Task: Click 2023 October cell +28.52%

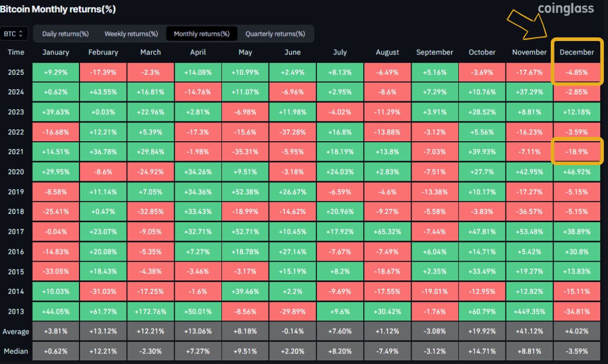Action: pyautogui.click(x=482, y=112)
